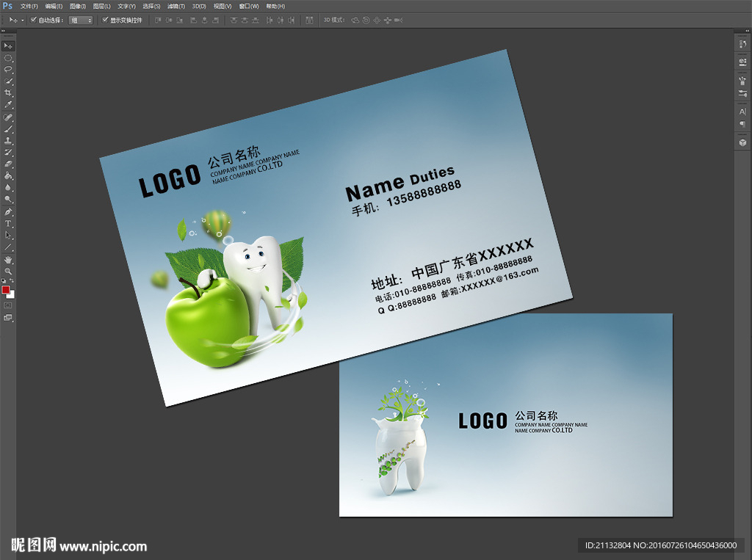The width and height of the screenshot is (752, 560).
Task: Expand the Move tool preset picker arrow
Action: point(22,21)
